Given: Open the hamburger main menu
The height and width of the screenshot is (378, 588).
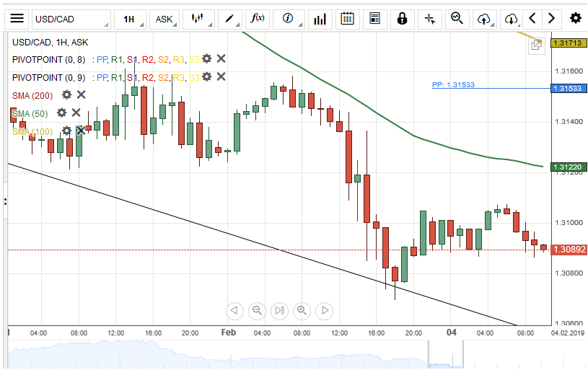Looking at the screenshot, I should pyautogui.click(x=17, y=19).
